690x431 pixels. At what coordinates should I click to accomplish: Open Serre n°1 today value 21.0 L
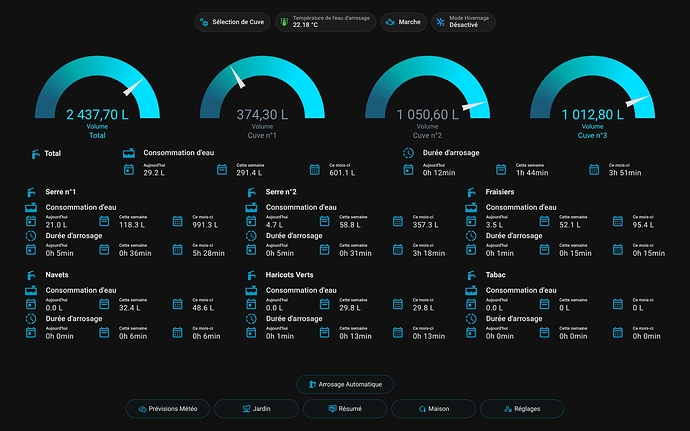[56, 225]
